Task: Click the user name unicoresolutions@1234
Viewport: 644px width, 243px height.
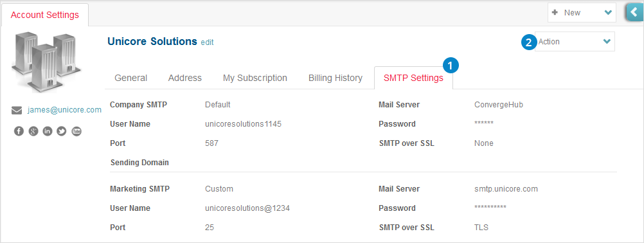Action: click(247, 208)
